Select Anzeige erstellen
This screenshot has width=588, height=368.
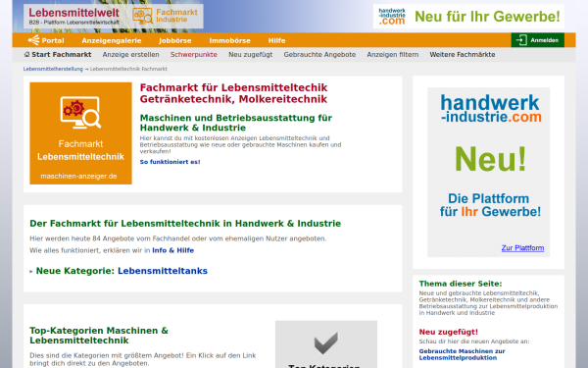pyautogui.click(x=131, y=54)
